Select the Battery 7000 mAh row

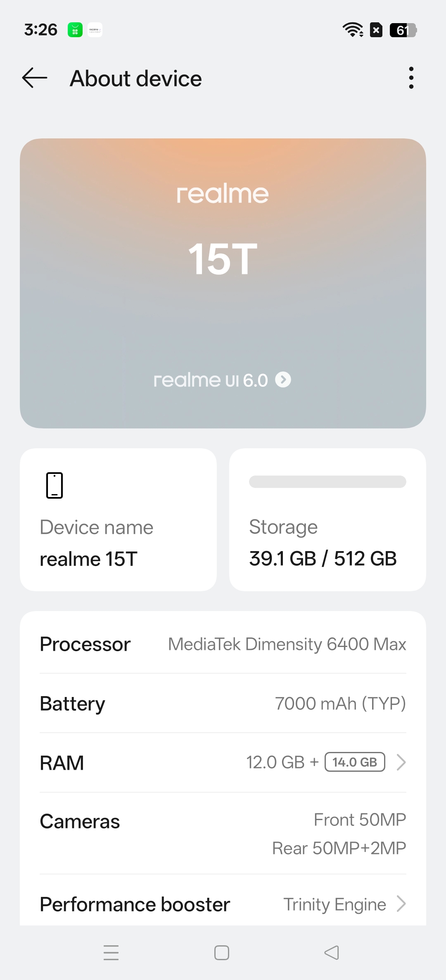point(223,704)
